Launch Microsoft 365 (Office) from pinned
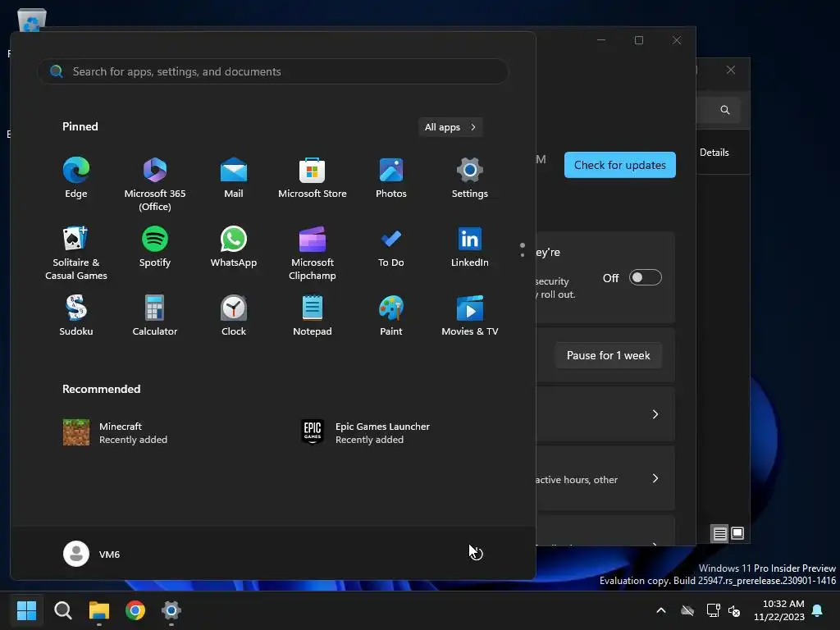Viewport: 840px width, 630px height. (155, 185)
